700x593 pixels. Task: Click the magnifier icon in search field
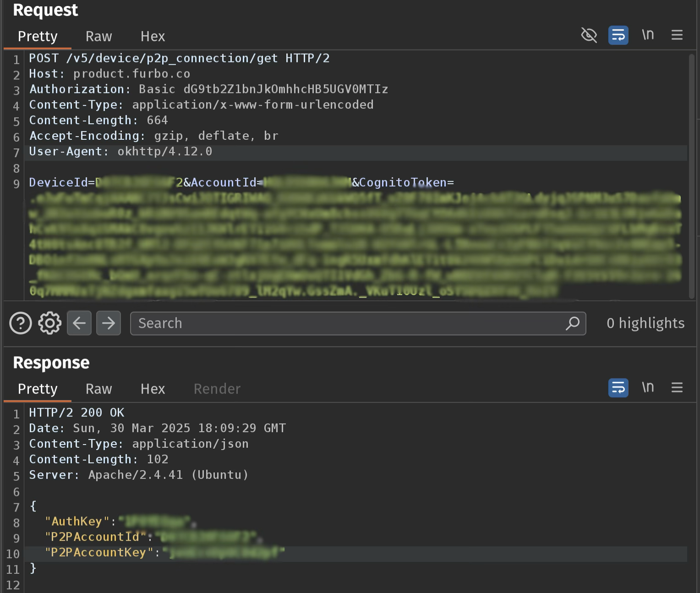(573, 323)
